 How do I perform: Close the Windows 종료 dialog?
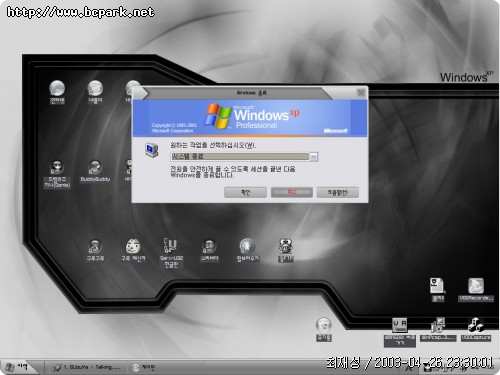tap(361, 92)
